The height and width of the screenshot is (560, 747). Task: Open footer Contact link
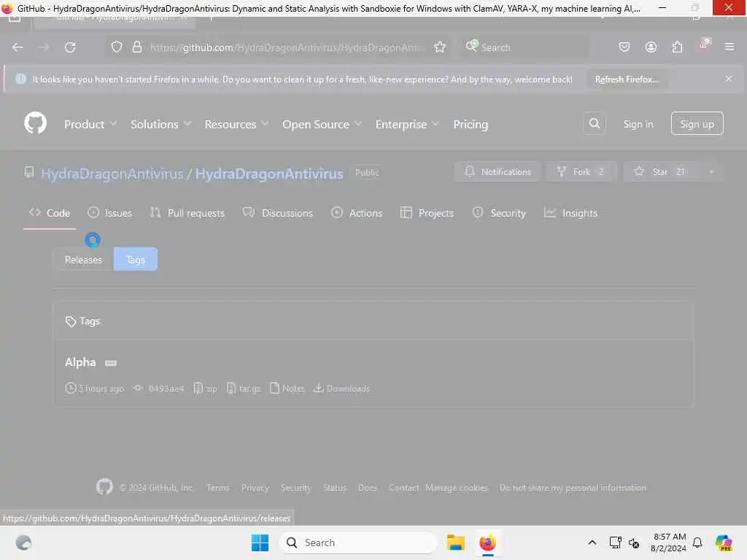[x=403, y=488]
